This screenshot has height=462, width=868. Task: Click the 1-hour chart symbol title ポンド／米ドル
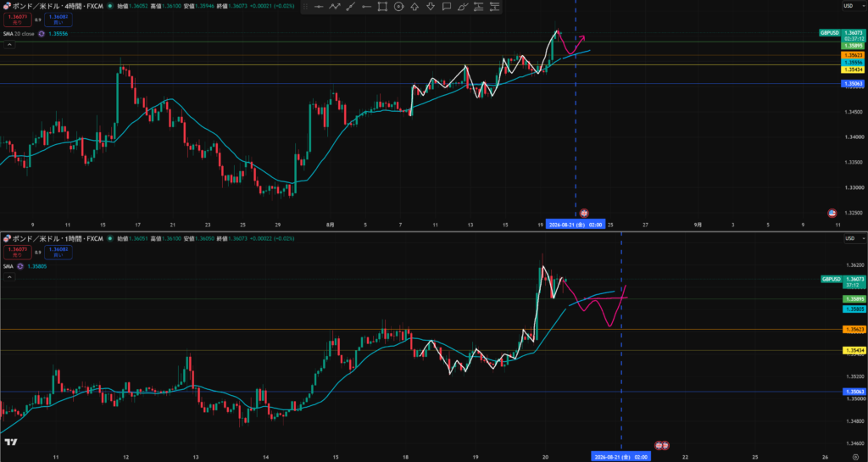pyautogui.click(x=35, y=238)
